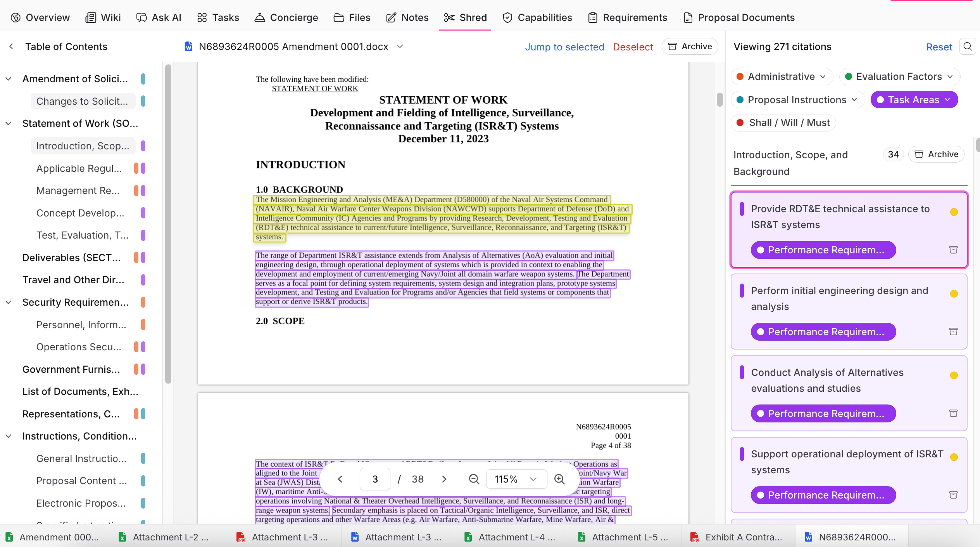Image resolution: width=980 pixels, height=547 pixels.
Task: Open the Evaluation Factors filter dropdown
Action: click(899, 76)
